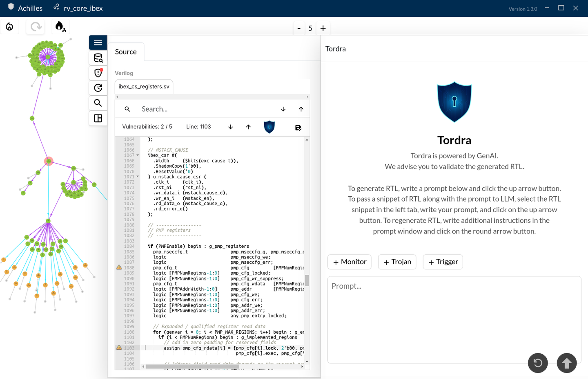Click the // MSTACK_CAUSE comment line

click(168, 150)
